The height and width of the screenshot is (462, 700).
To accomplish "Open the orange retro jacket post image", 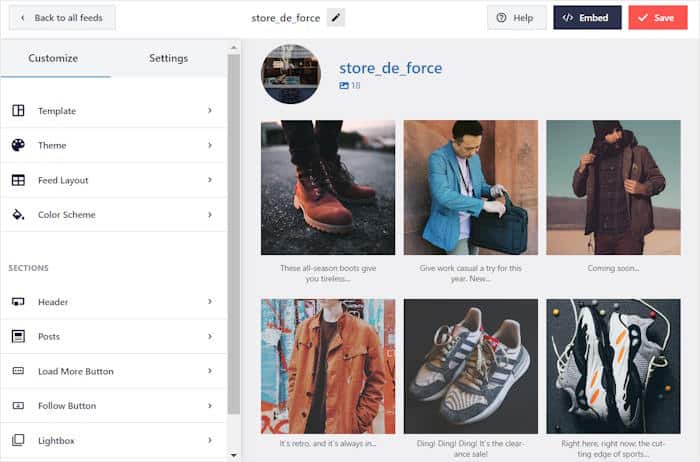I will pos(328,366).
